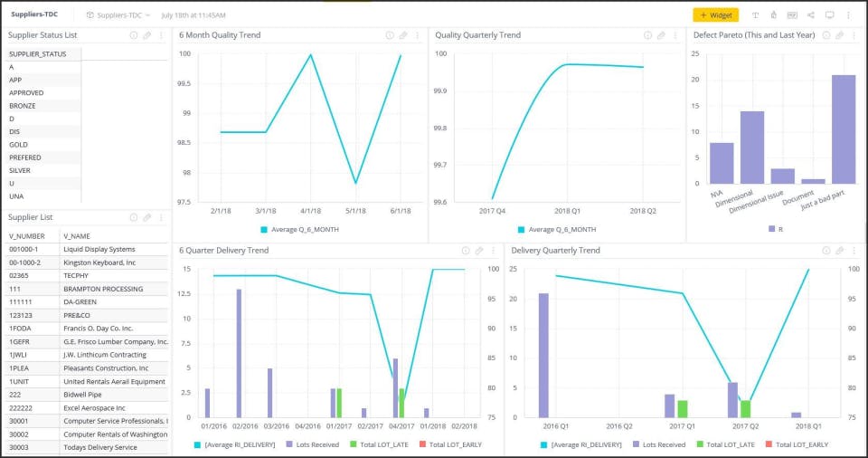868x458 pixels.
Task: Show info for Defect Pareto widget
Action: (826, 35)
